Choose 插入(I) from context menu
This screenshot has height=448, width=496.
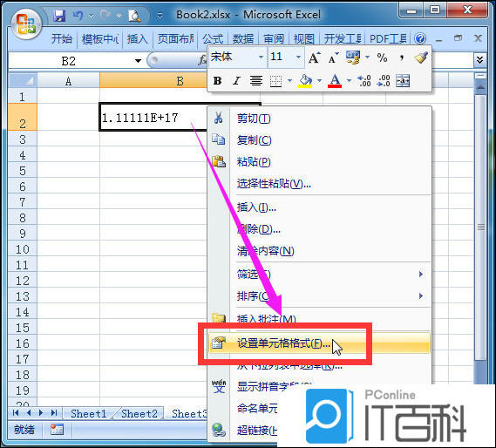coord(256,207)
